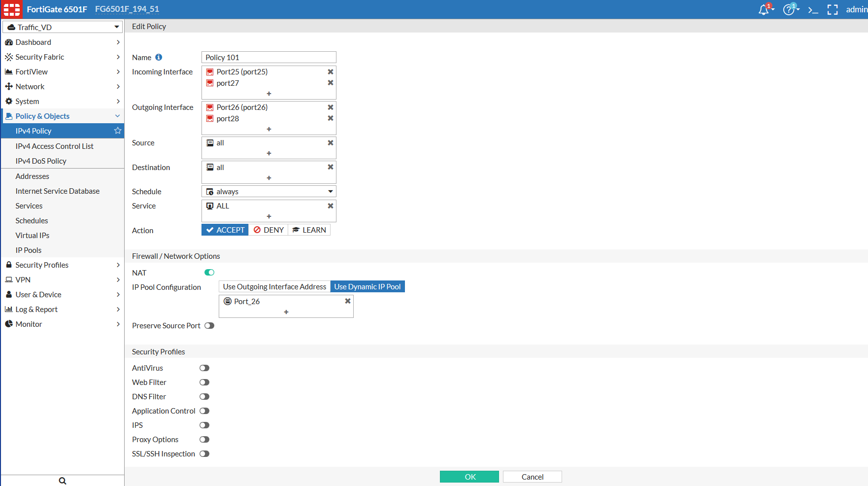Remove 'all' from Source field
The image size is (868, 486).
331,142
